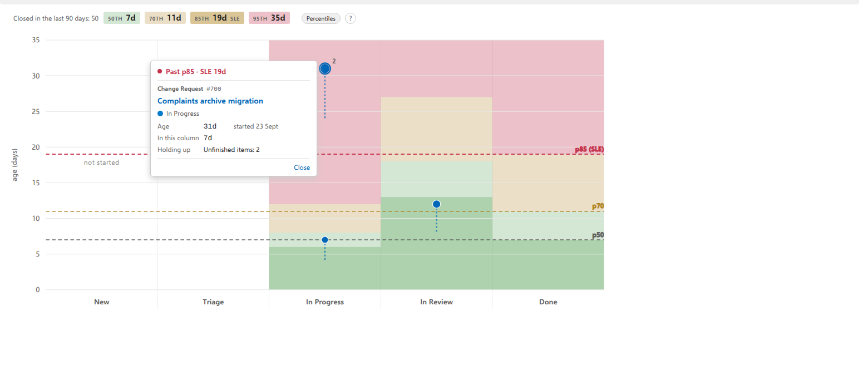Click the p70 line label

(598, 206)
